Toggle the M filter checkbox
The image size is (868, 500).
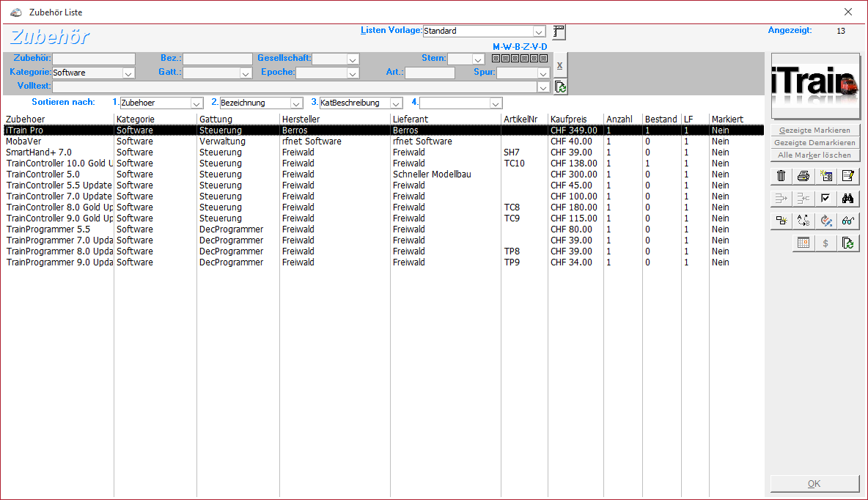496,58
